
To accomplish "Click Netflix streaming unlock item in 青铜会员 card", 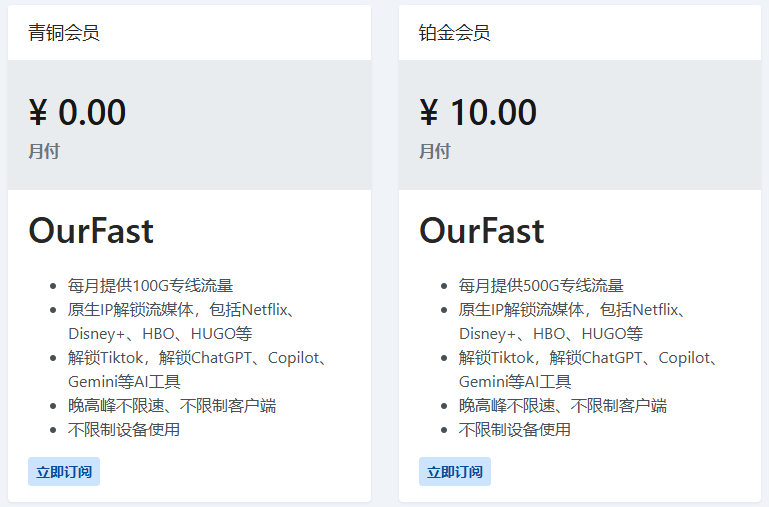I will pos(182,322).
